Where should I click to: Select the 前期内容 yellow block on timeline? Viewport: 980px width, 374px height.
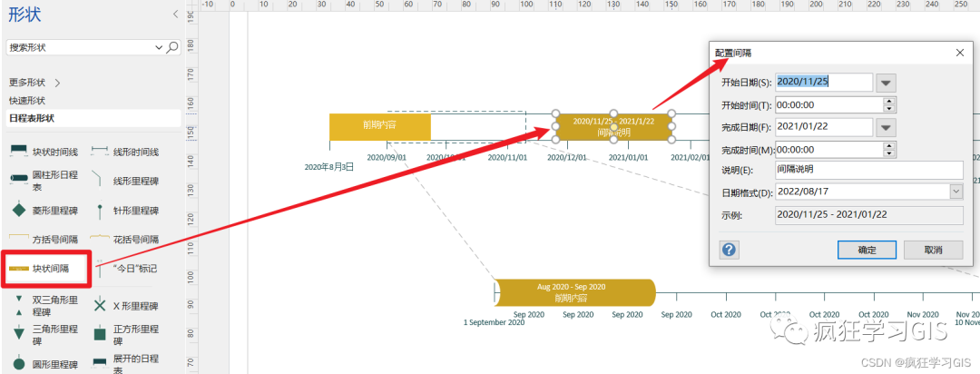(380, 127)
